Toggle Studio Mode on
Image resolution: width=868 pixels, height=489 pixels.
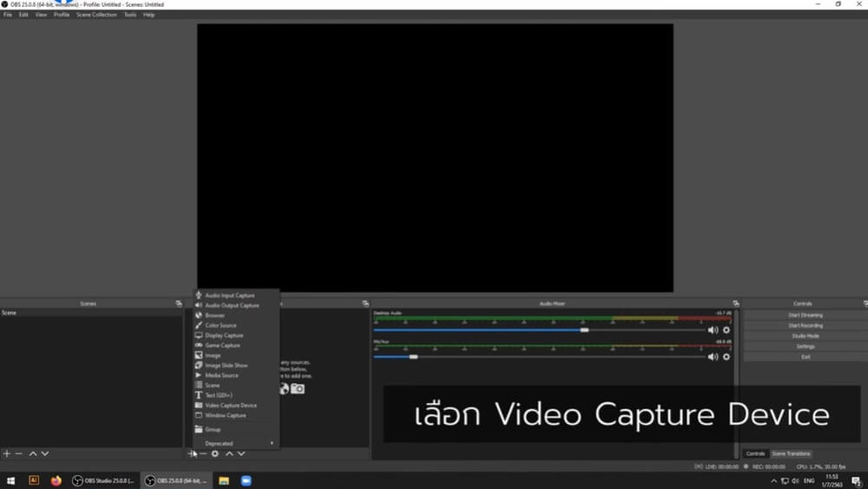pos(805,335)
